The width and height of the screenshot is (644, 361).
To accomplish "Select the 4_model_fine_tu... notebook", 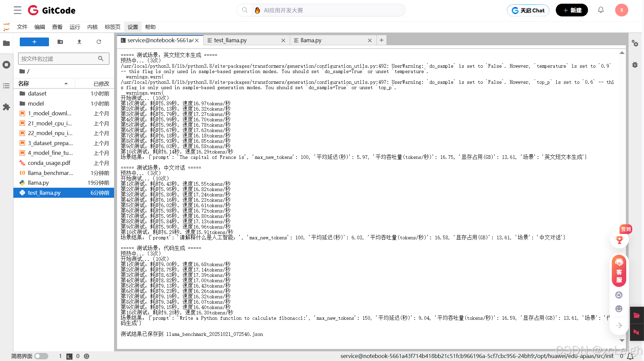I will 64,153.
